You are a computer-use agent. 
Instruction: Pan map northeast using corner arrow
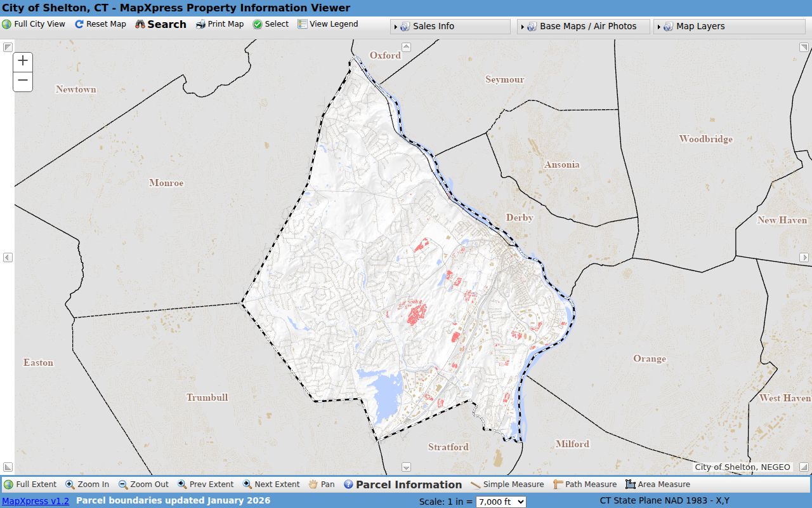point(804,47)
